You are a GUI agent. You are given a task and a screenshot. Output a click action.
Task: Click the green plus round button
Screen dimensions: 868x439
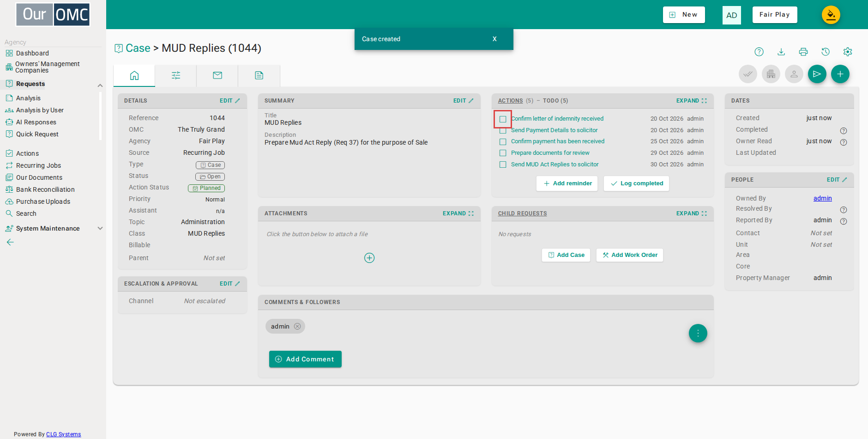[x=840, y=74]
